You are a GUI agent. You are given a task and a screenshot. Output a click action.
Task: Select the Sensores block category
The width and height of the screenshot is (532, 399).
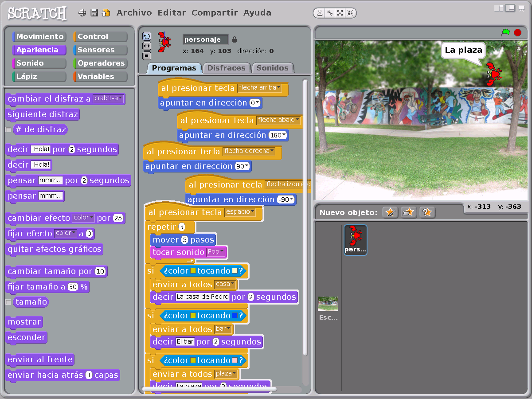[x=100, y=50]
